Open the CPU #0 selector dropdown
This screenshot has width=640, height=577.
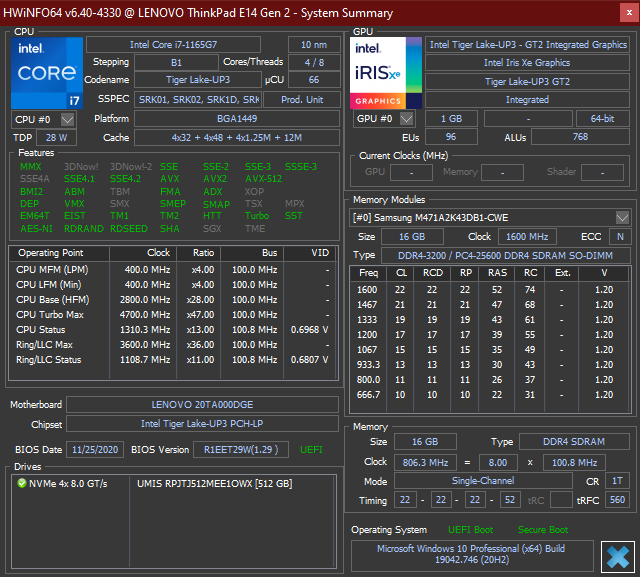click(67, 119)
